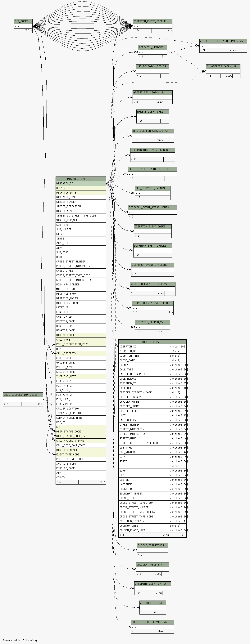
Task: Select the AGENCY column in DISPATCH_EVENTS
Action: pyautogui.click(x=81, y=188)
